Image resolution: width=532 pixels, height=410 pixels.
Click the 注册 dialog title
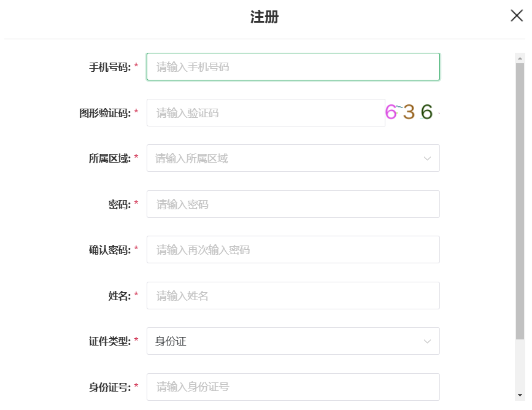264,17
